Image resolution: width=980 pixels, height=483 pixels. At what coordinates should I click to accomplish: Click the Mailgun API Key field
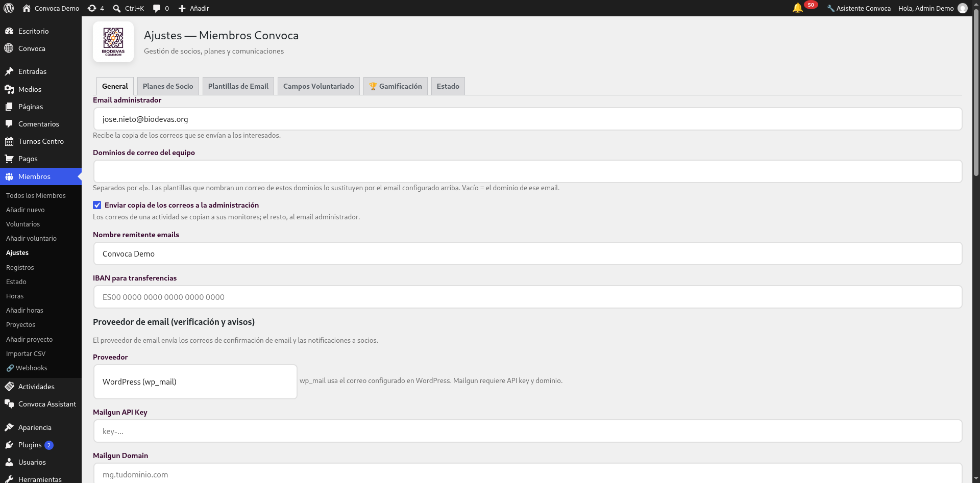(528, 431)
